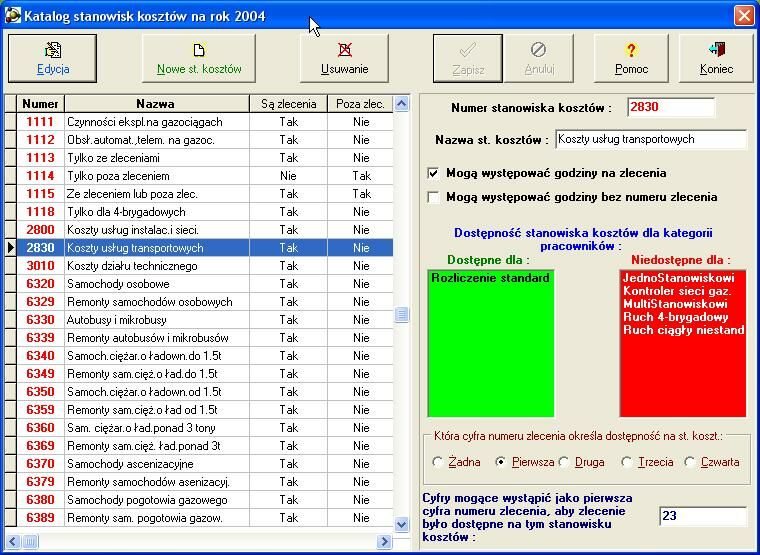Select row 6380 Samochody pogotowia gazowego

(x=205, y=500)
